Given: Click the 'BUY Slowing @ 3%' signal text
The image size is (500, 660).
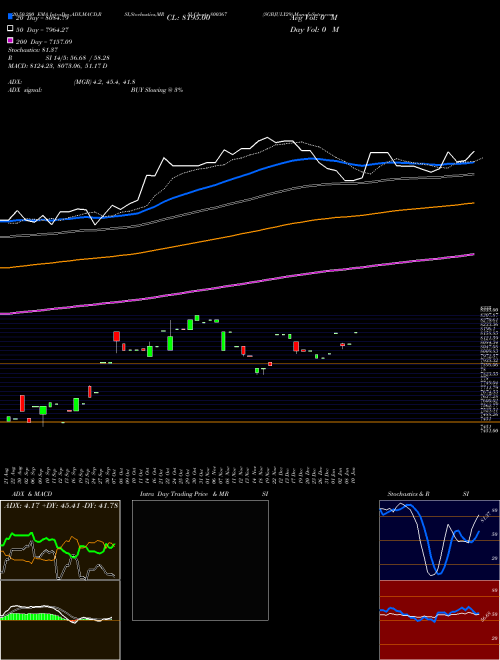Looking at the screenshot, I should [157, 90].
